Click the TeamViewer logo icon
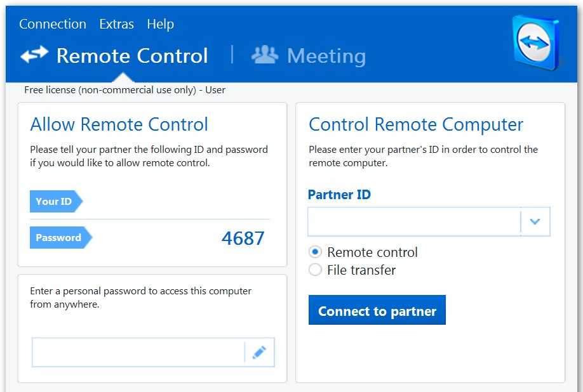 click(535, 43)
